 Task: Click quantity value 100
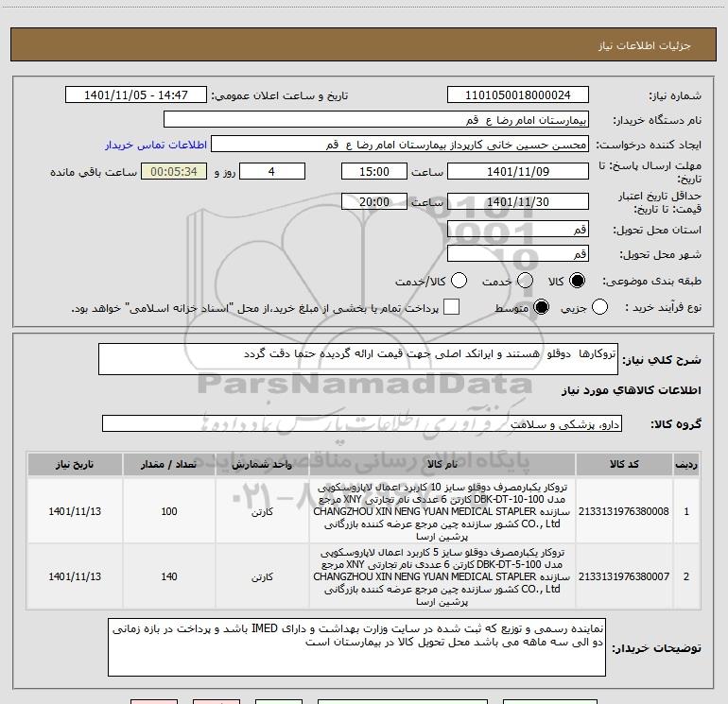[x=169, y=511]
